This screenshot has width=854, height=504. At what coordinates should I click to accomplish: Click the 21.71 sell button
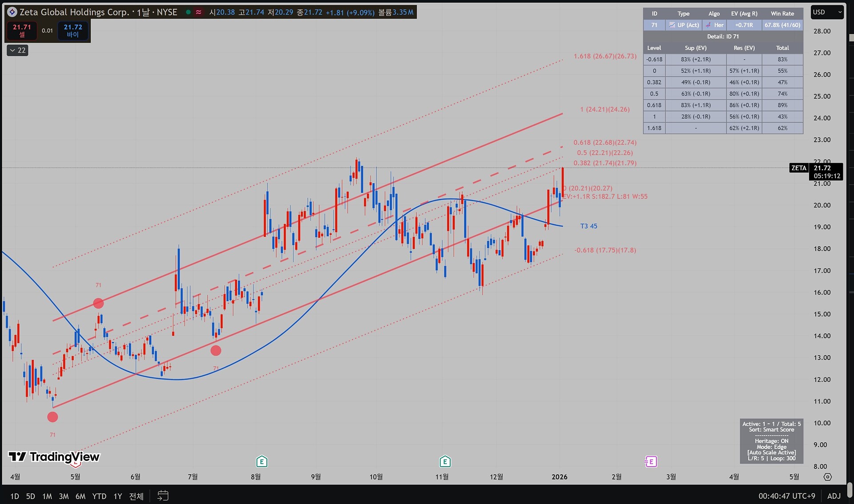[22, 30]
